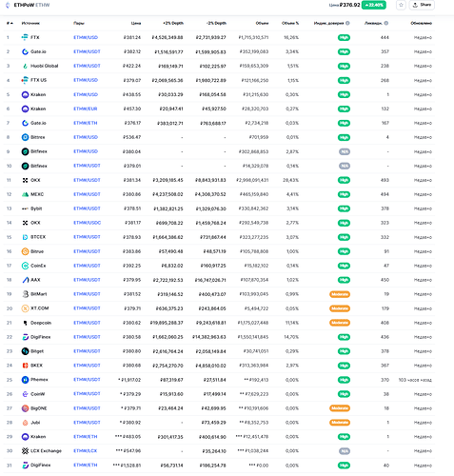Sort by the +2% Depth column header
This screenshot has width=454, height=476.
pos(173,23)
